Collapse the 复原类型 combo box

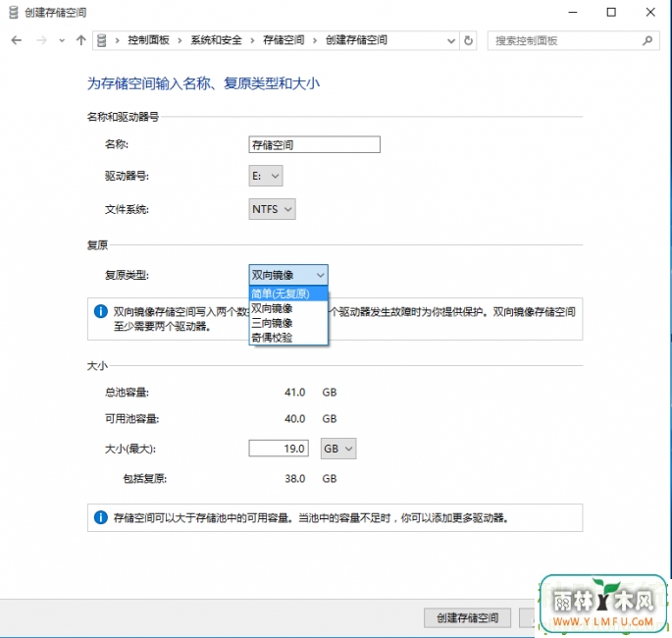288,275
